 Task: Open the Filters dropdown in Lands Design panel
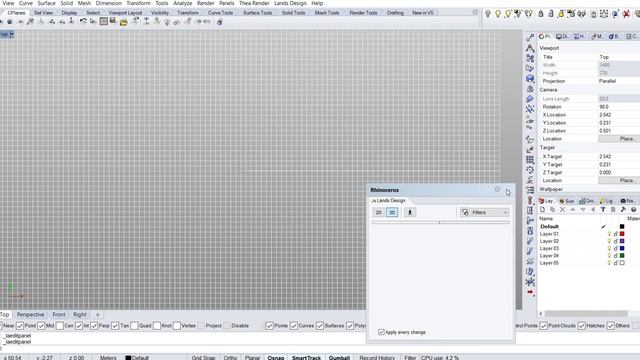484,212
